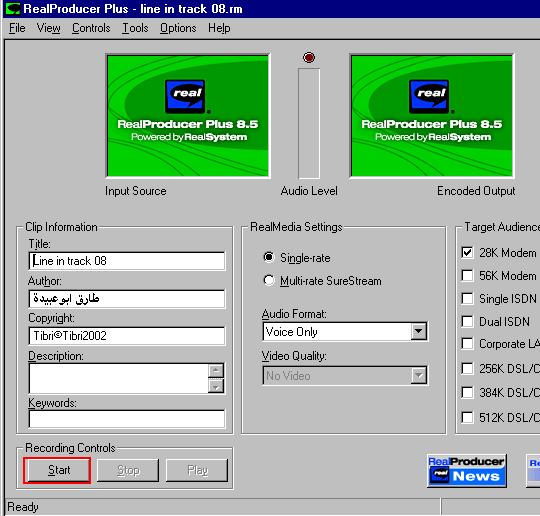Select the Single-rate radio button
The image size is (540, 516).
(269, 257)
